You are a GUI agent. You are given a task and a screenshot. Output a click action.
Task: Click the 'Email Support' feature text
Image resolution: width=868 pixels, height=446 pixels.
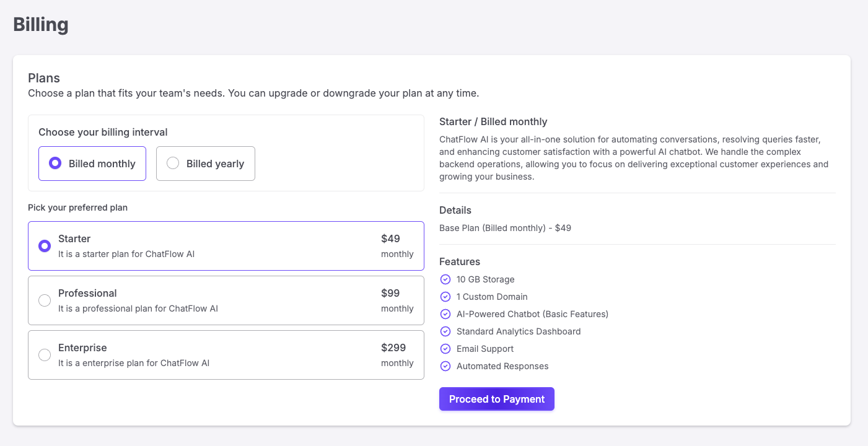click(485, 349)
